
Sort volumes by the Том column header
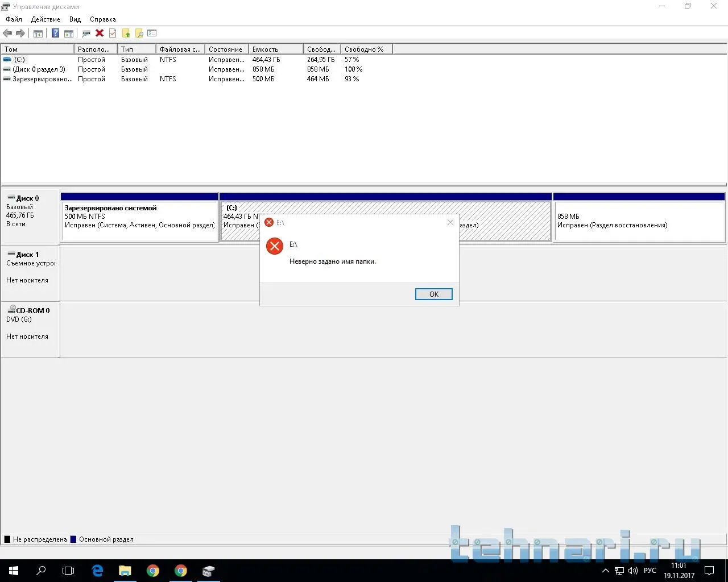coord(38,49)
